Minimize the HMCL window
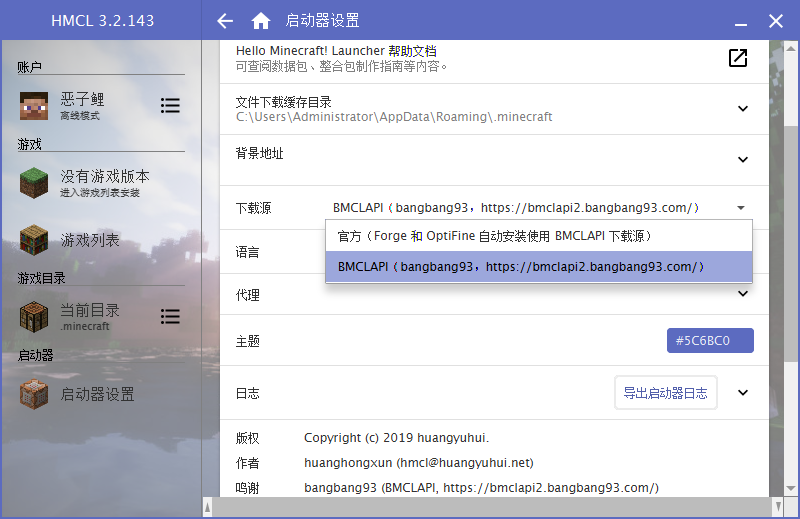The width and height of the screenshot is (800, 519). click(x=741, y=23)
